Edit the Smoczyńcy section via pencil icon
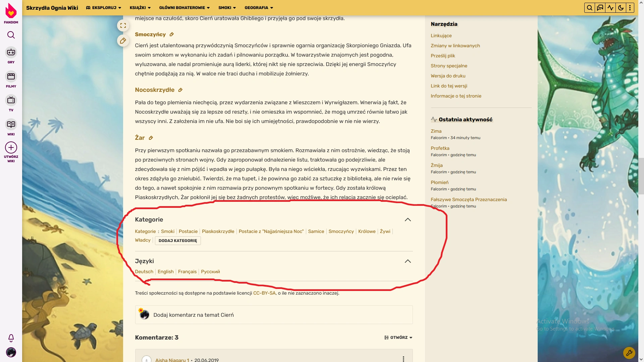 tap(172, 35)
